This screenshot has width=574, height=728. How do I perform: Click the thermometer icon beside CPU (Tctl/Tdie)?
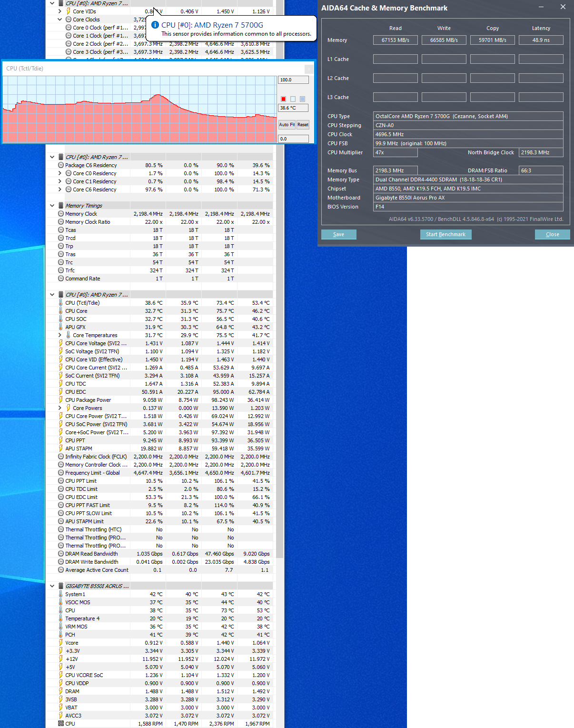(61, 303)
